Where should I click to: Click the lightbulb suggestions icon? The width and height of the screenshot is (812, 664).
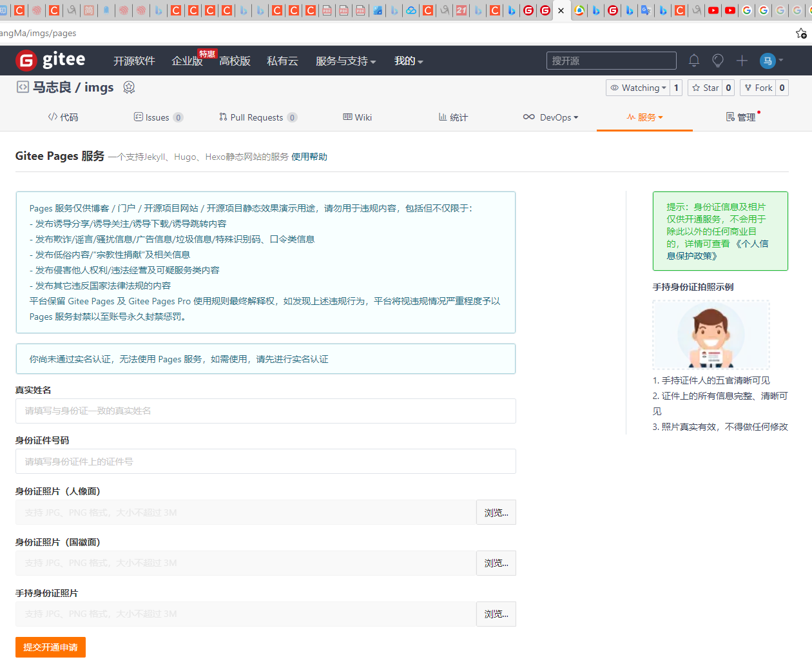(x=717, y=60)
